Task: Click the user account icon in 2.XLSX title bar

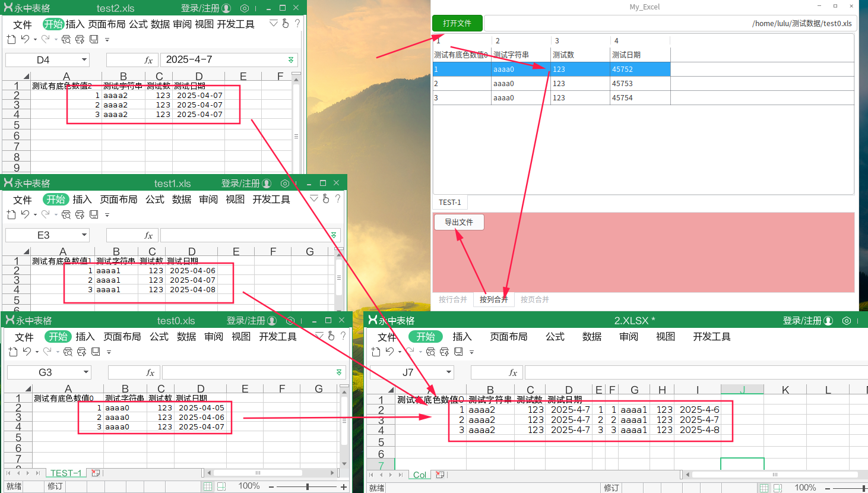Action: click(829, 321)
